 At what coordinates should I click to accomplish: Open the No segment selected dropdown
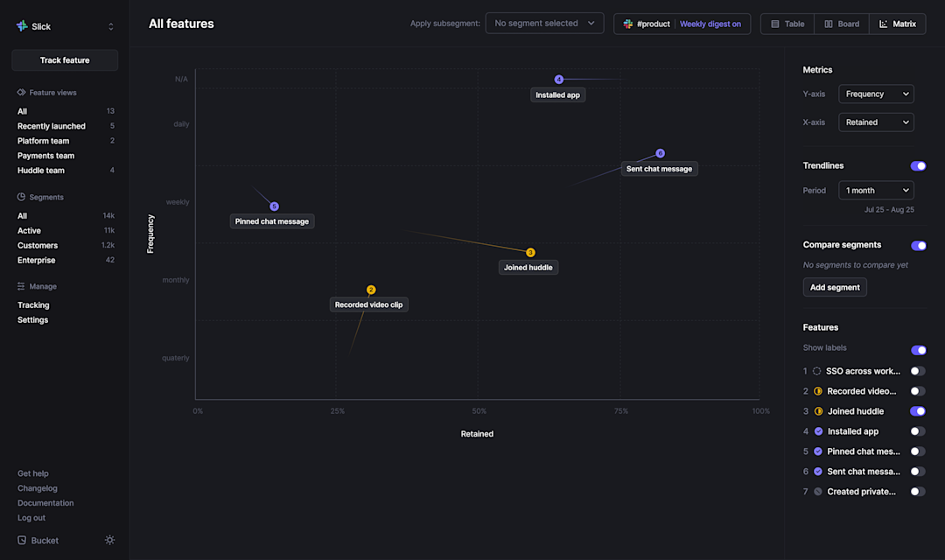pos(544,24)
